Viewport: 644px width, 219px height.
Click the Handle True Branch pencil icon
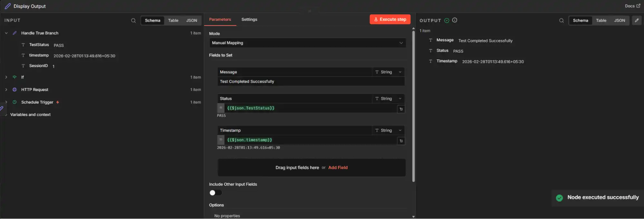14,33
